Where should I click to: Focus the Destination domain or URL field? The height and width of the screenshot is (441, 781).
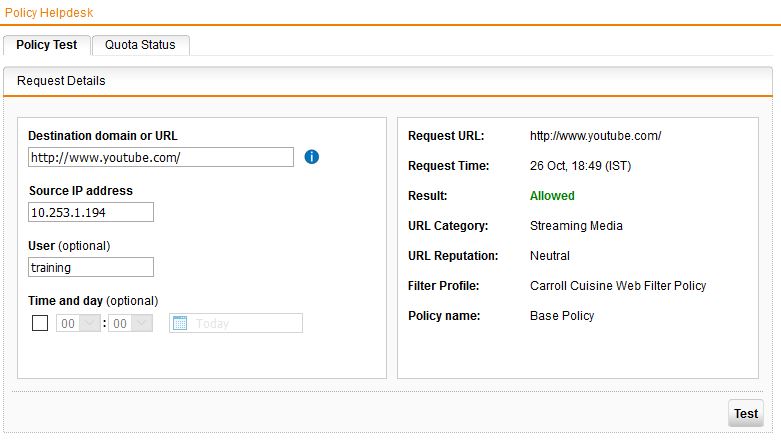160,157
